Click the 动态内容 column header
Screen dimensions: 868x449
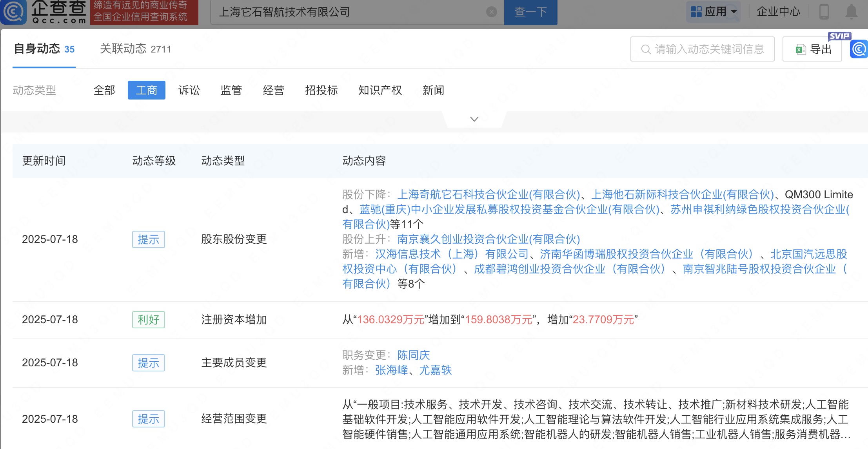[364, 161]
